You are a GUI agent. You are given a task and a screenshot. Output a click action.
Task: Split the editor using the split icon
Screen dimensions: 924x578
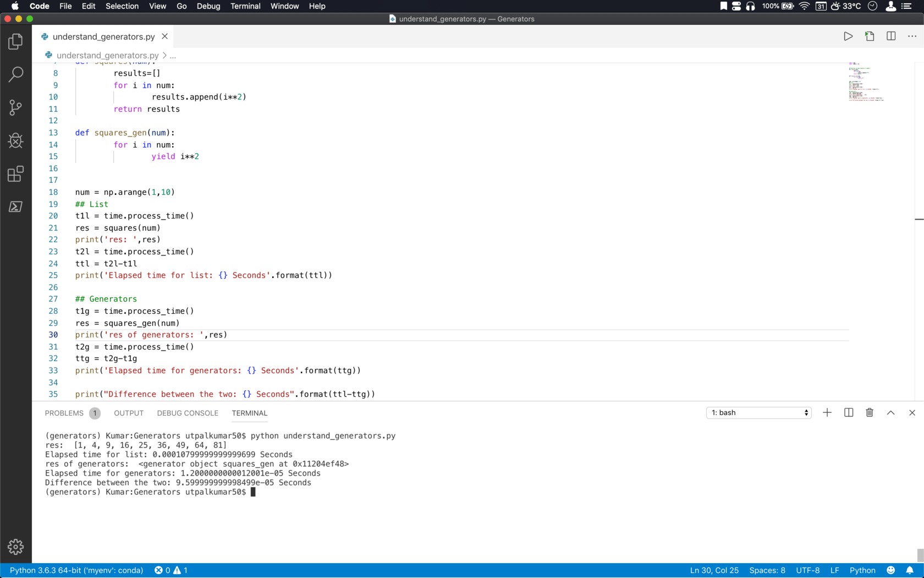click(x=890, y=36)
